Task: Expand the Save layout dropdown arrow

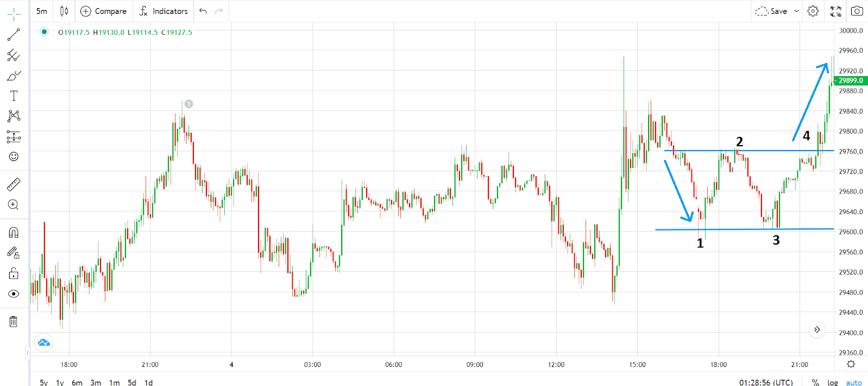Action: (x=796, y=11)
